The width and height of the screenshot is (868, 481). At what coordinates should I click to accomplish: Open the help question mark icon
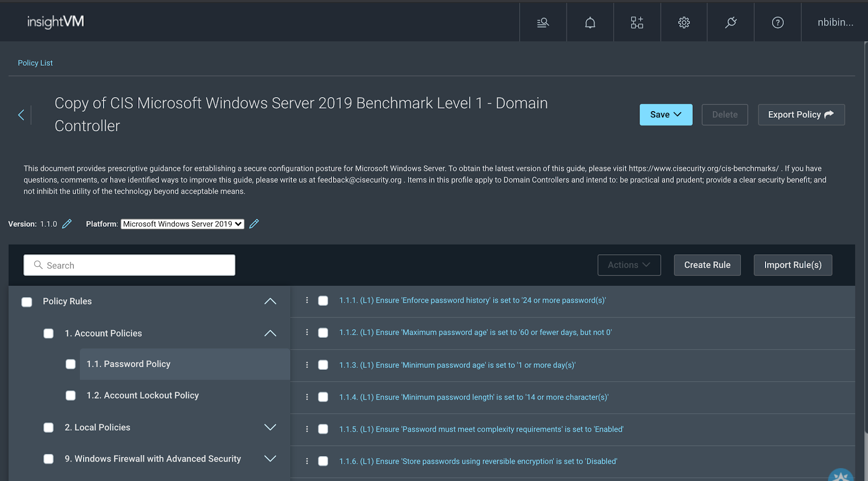click(x=777, y=22)
